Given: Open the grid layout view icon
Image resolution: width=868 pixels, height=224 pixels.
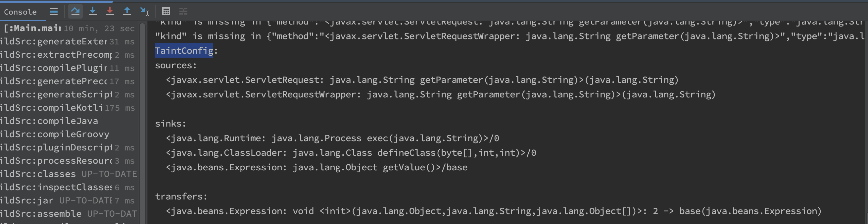Looking at the screenshot, I should [166, 11].
